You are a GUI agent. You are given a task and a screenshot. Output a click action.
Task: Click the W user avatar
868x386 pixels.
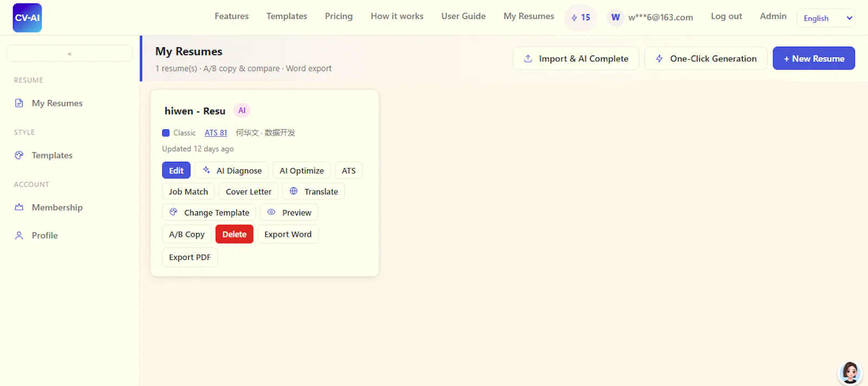(616, 17)
